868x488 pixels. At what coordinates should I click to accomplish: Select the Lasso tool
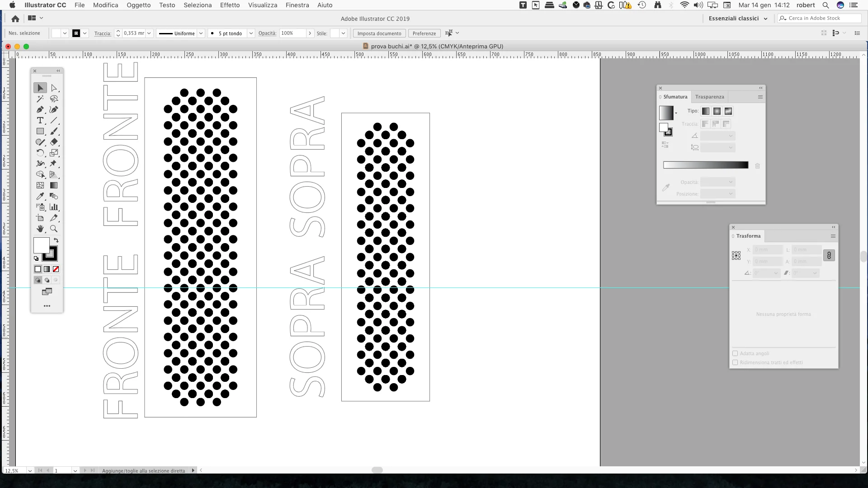pos(54,99)
